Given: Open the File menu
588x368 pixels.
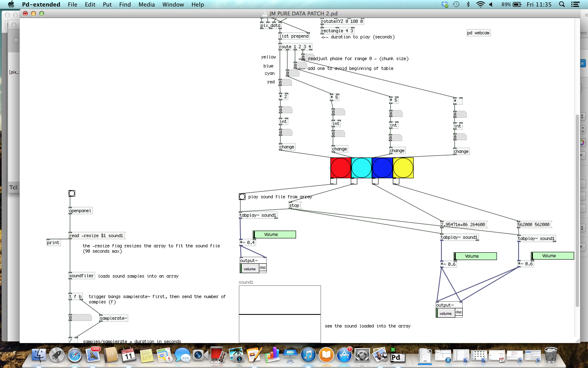Looking at the screenshot, I should (72, 4).
